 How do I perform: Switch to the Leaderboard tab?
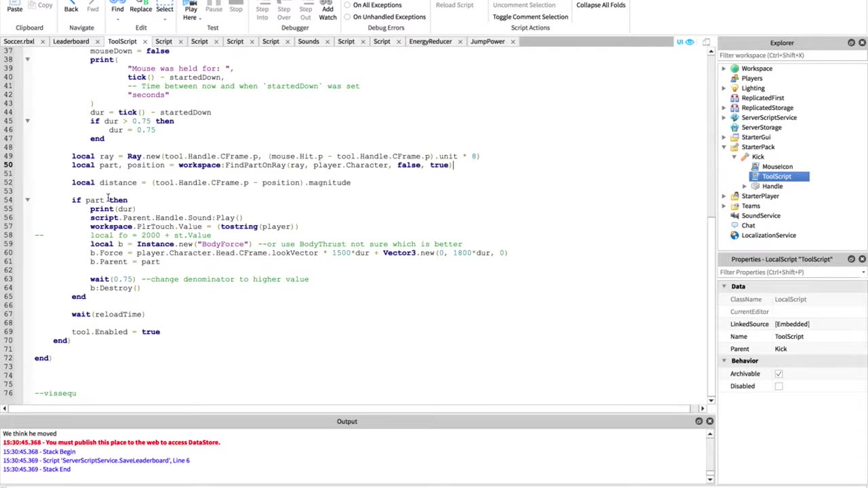coord(71,41)
